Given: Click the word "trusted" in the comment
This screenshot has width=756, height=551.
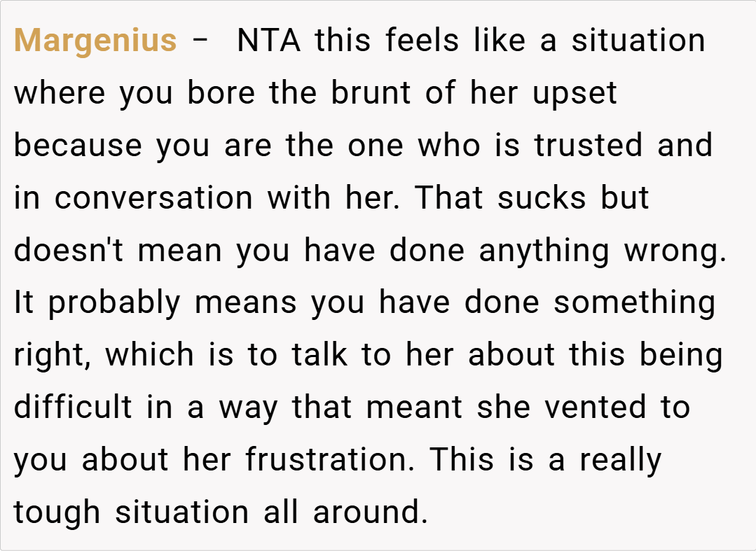Looking at the screenshot, I should click(x=589, y=146).
